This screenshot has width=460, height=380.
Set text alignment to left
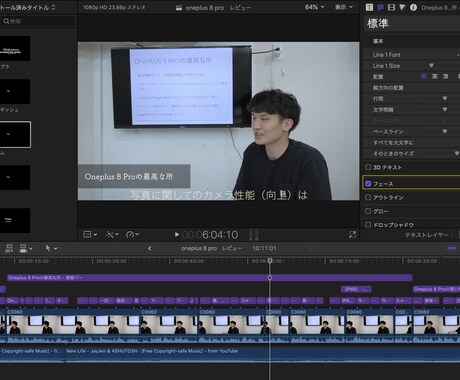coord(424,76)
